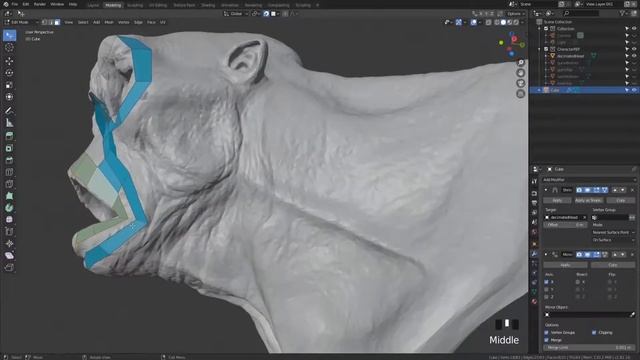Open the Edit Mode dropdown
The image size is (640, 360).
click(21, 22)
